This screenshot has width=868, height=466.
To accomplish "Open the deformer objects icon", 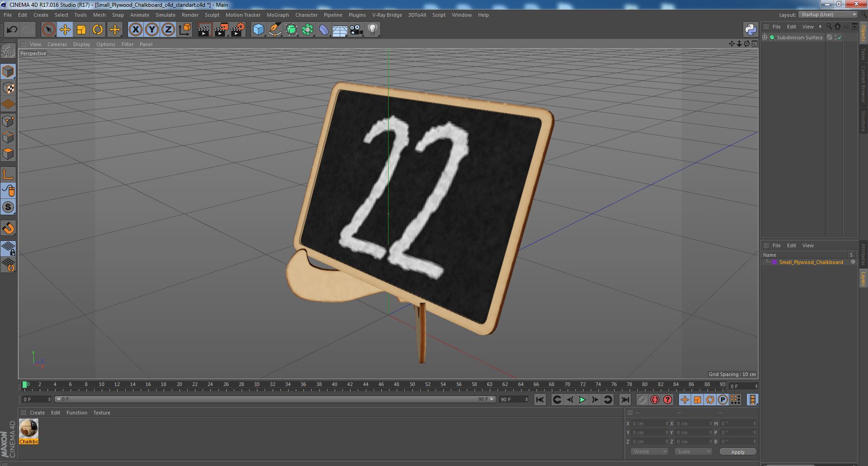I will click(x=324, y=30).
